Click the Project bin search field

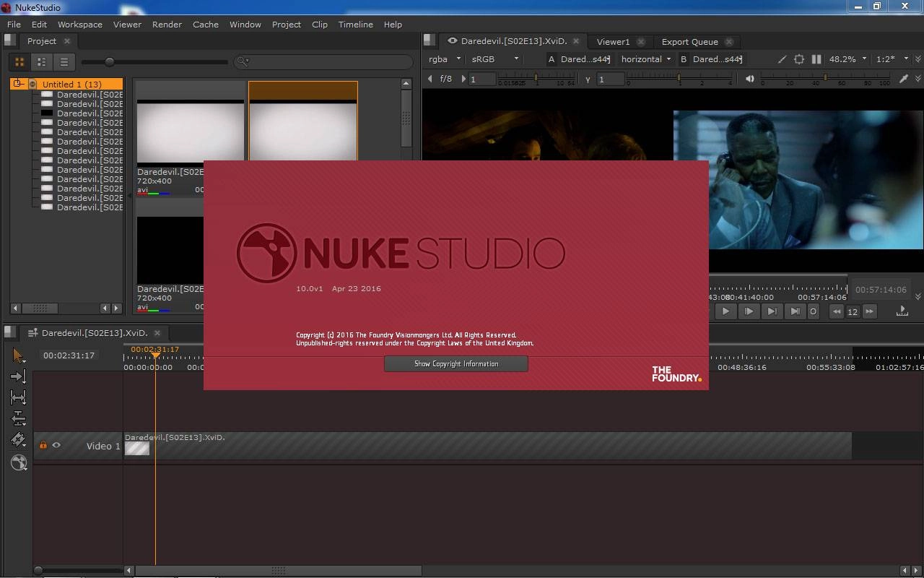click(x=325, y=62)
